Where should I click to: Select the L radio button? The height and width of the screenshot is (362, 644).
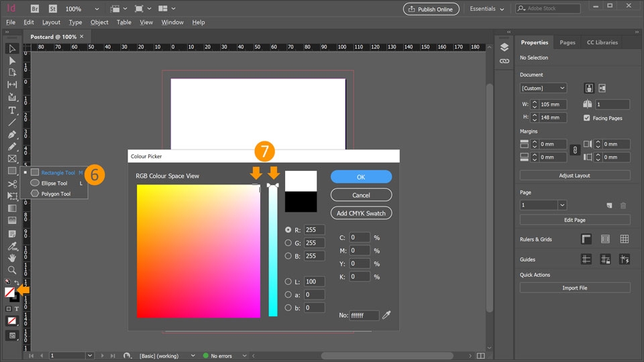[288, 282]
